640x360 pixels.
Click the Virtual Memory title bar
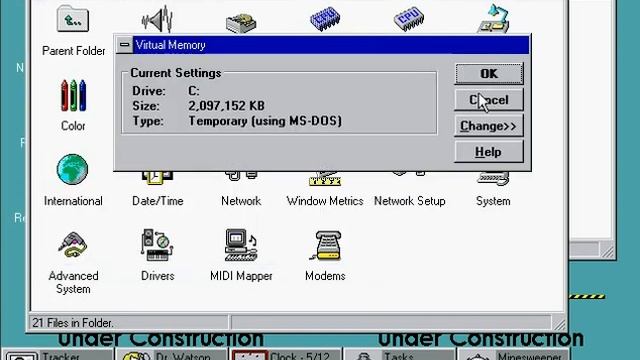331,45
